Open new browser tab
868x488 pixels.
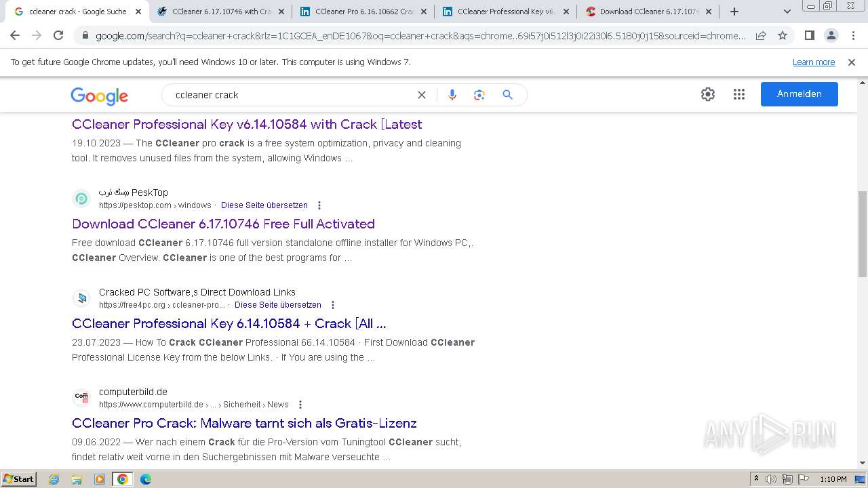[734, 12]
